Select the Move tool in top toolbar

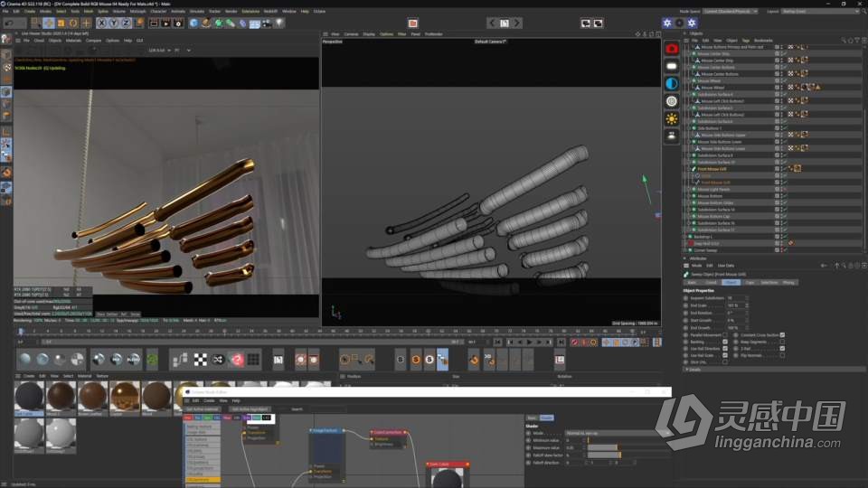[49, 23]
